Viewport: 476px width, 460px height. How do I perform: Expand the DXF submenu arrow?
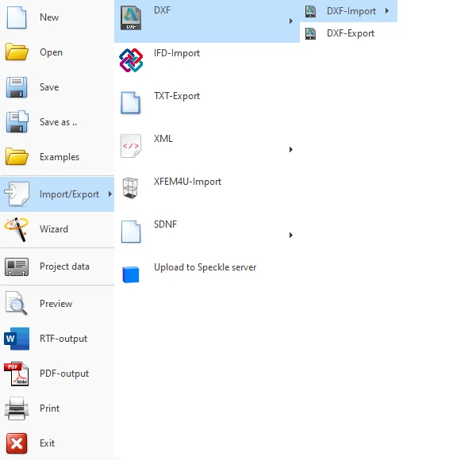(x=291, y=21)
